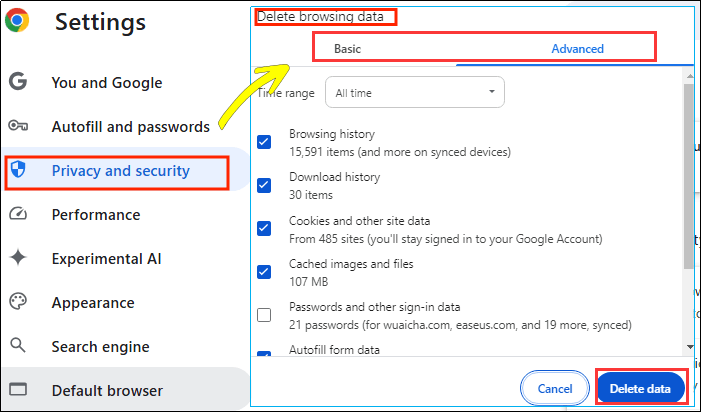Click the Search engine magnifier icon

pyautogui.click(x=18, y=347)
